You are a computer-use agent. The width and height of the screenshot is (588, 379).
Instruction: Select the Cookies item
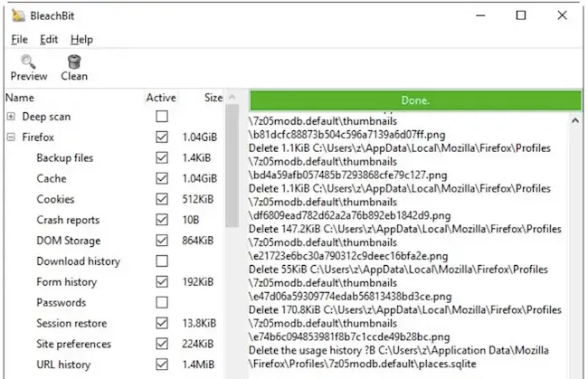55,199
